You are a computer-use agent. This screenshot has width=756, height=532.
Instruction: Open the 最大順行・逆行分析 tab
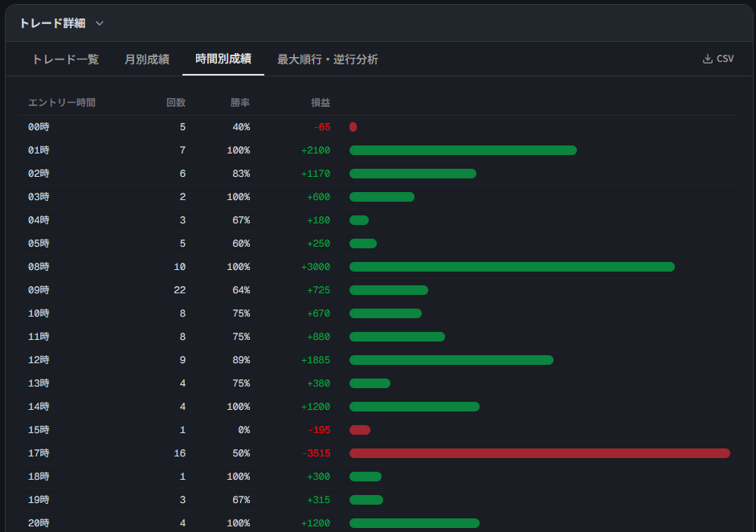click(x=327, y=59)
